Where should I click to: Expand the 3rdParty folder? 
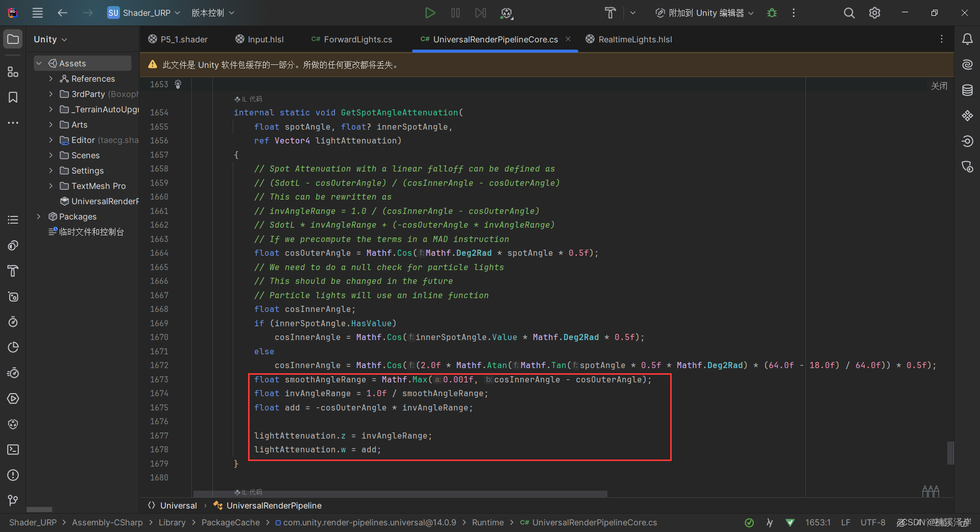tap(51, 94)
